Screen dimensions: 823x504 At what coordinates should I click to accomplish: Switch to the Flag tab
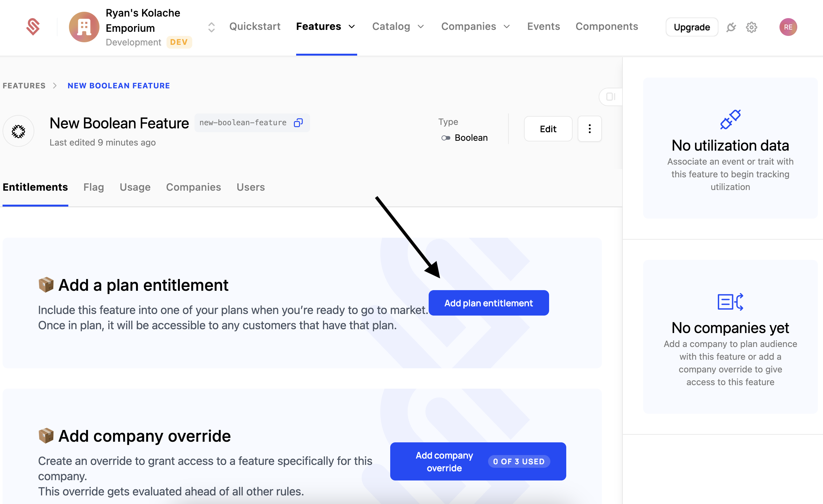pos(93,187)
